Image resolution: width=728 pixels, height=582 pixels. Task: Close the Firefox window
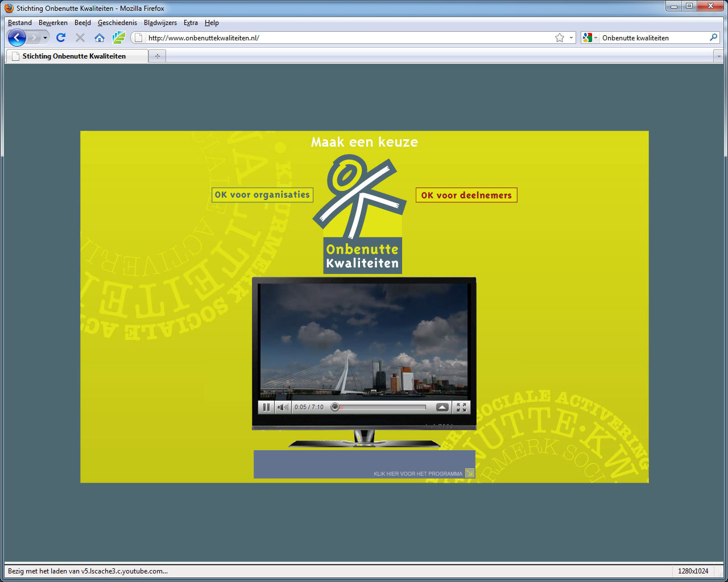coord(710,6)
